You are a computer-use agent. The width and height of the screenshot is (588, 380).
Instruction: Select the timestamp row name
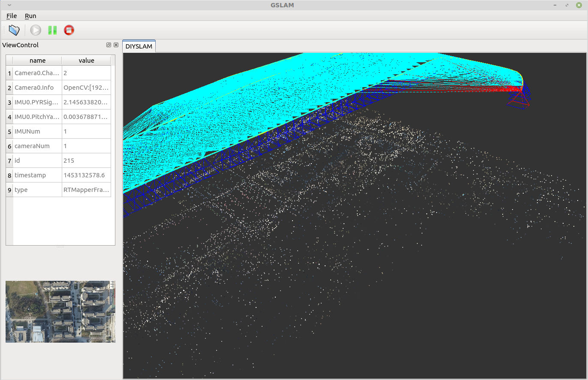37,175
